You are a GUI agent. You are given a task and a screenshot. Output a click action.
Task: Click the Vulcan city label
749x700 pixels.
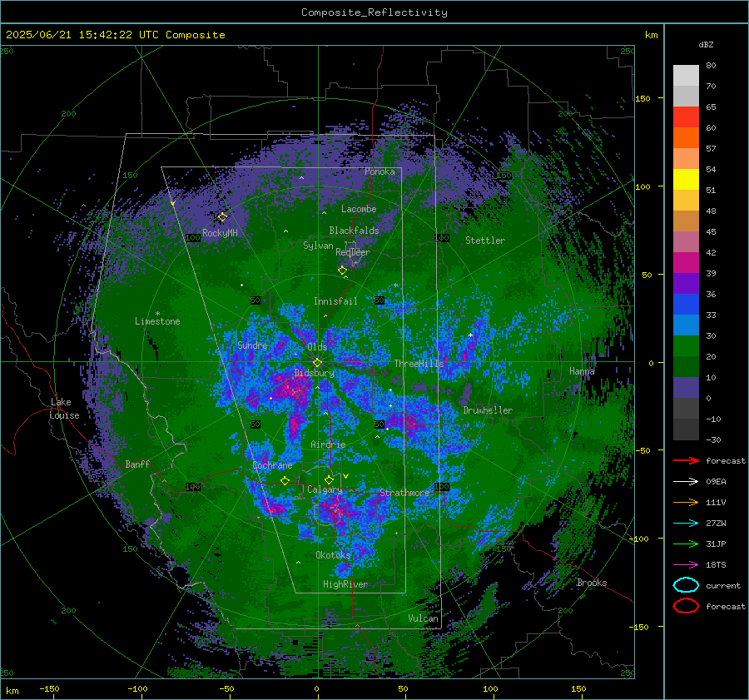[424, 618]
